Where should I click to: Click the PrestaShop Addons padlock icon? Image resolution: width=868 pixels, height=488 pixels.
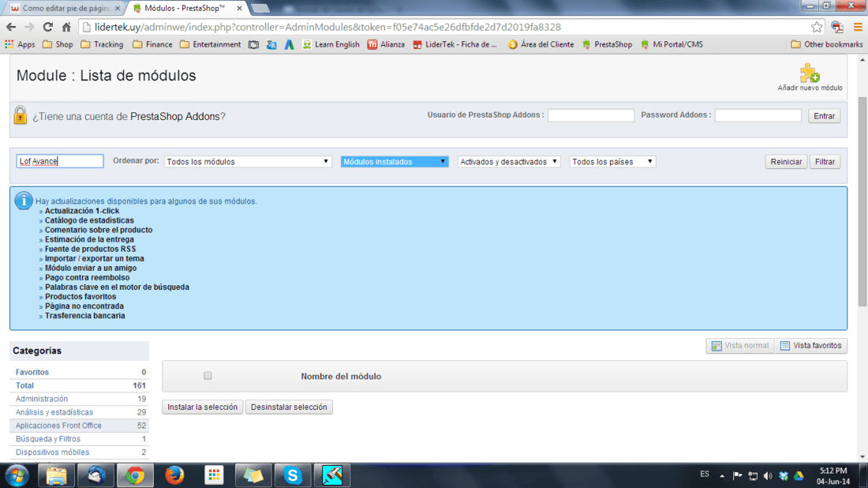21,115
